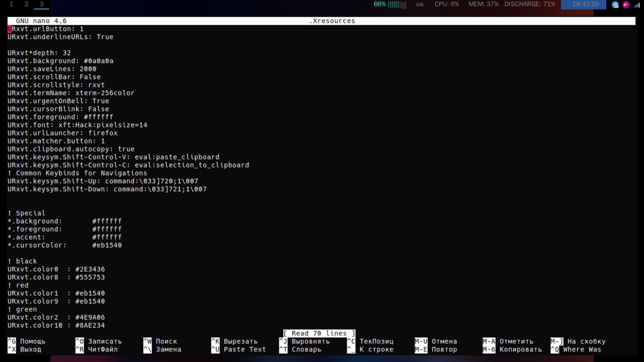Click the ! red comment line
The height and width of the screenshot is (362, 644).
(x=18, y=285)
